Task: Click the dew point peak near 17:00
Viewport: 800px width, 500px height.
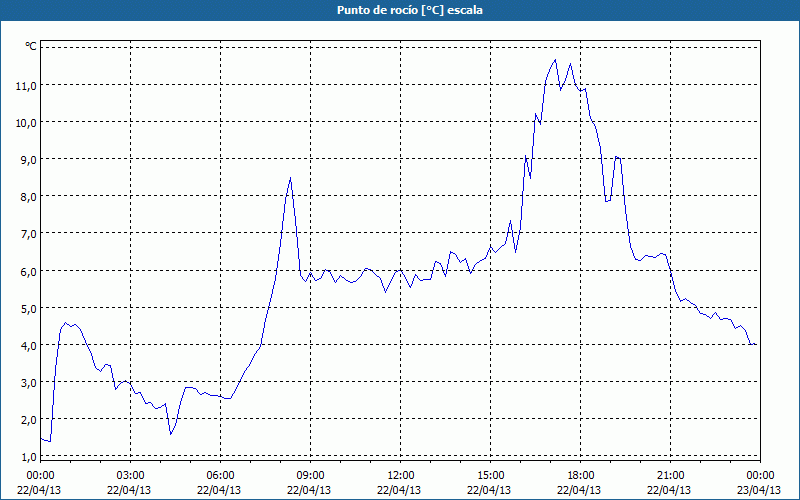Action: [555, 60]
